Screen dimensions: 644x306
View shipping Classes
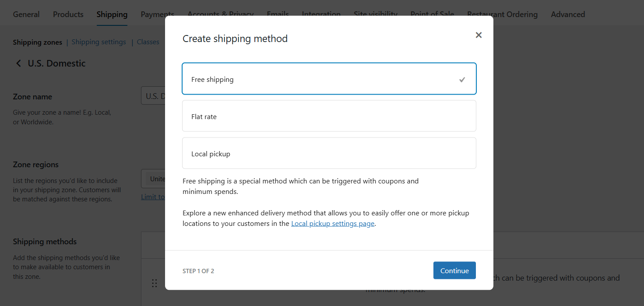[148, 42]
